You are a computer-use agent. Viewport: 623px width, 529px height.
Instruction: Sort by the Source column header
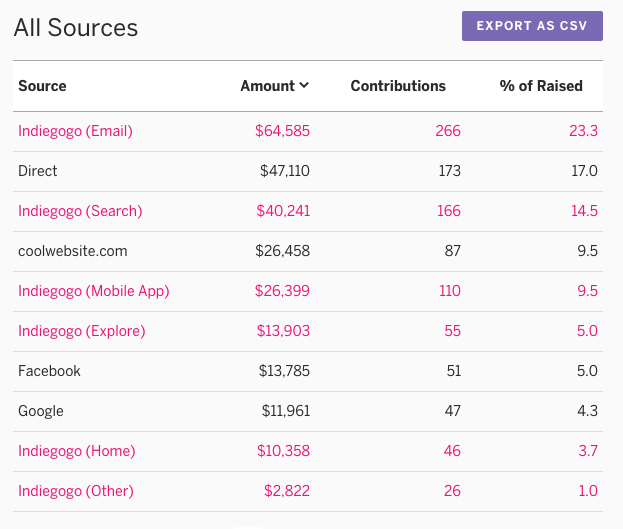pyautogui.click(x=42, y=86)
